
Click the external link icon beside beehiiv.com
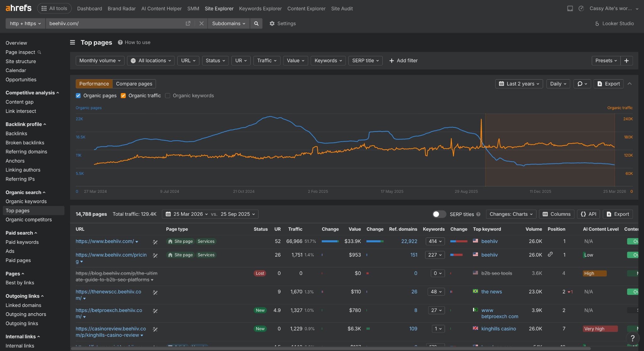pos(188,23)
